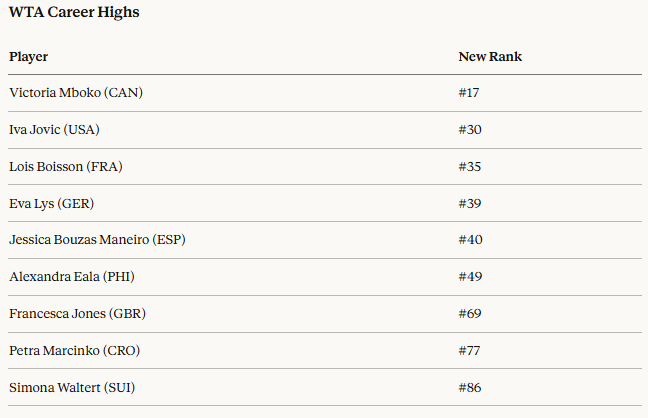Select Iva Jovic (USA) player name
648x418 pixels.
click(x=54, y=130)
